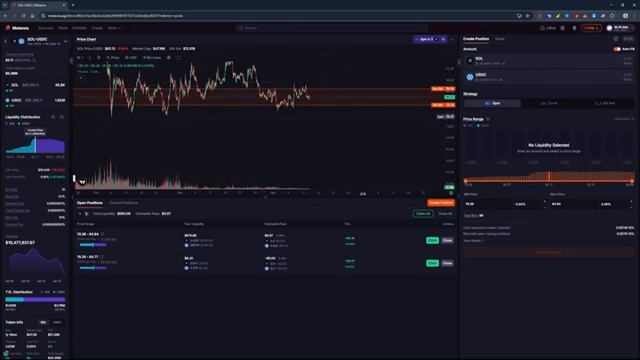Click right handle of price range slider
640x360 pixels.
tap(632, 180)
